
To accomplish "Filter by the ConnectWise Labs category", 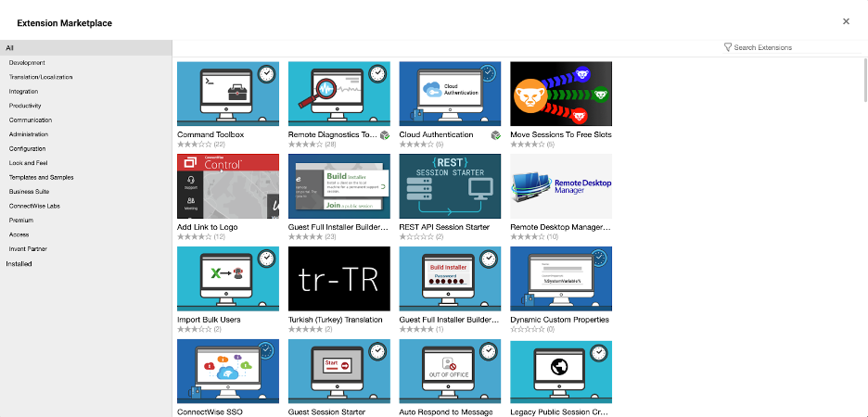I will point(34,206).
